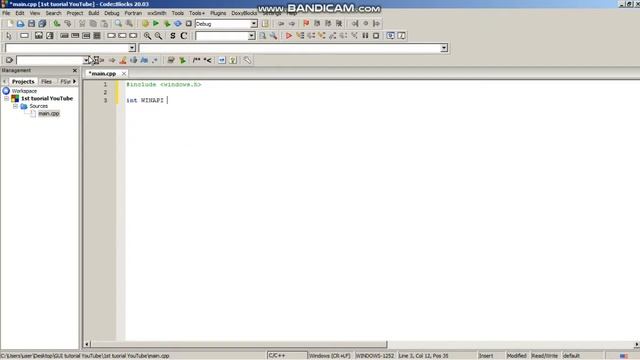Zoom in with the magnifier plus icon
This screenshot has width=640, height=360.
click(x=147, y=36)
